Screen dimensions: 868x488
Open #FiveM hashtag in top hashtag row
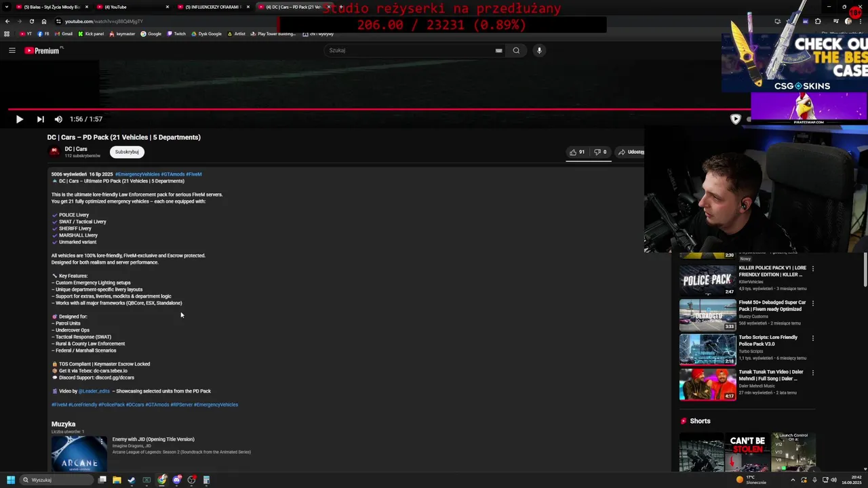[x=194, y=174]
